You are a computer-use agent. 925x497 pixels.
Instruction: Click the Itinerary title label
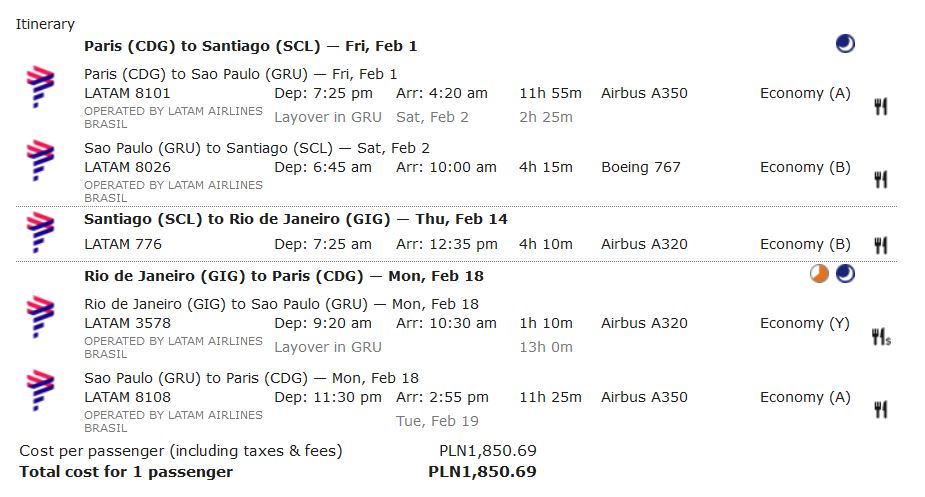click(45, 24)
